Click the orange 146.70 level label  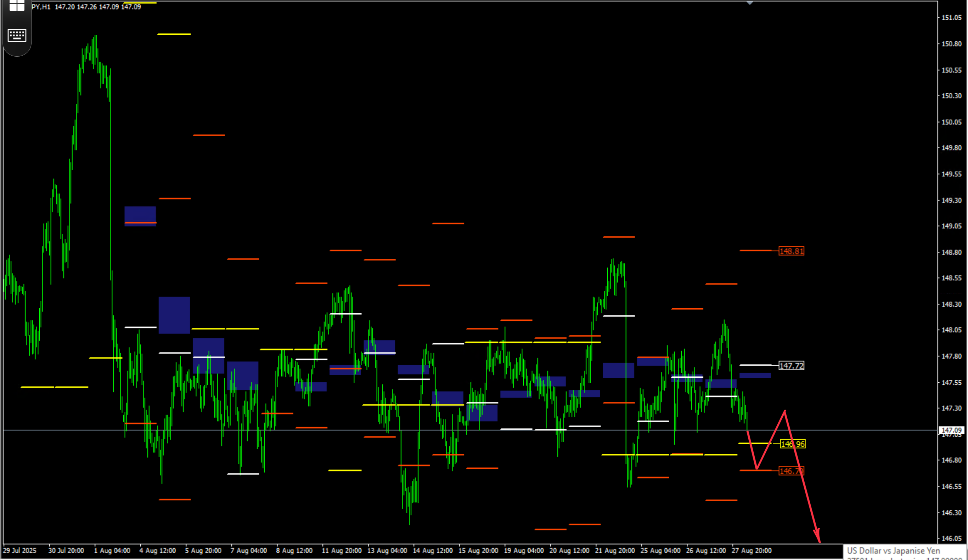(791, 470)
